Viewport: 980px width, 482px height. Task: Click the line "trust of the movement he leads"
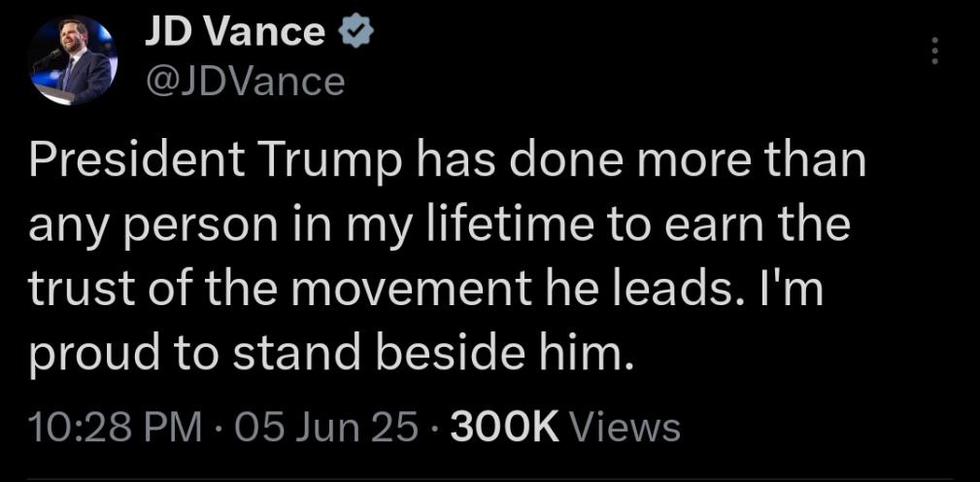coord(426,292)
